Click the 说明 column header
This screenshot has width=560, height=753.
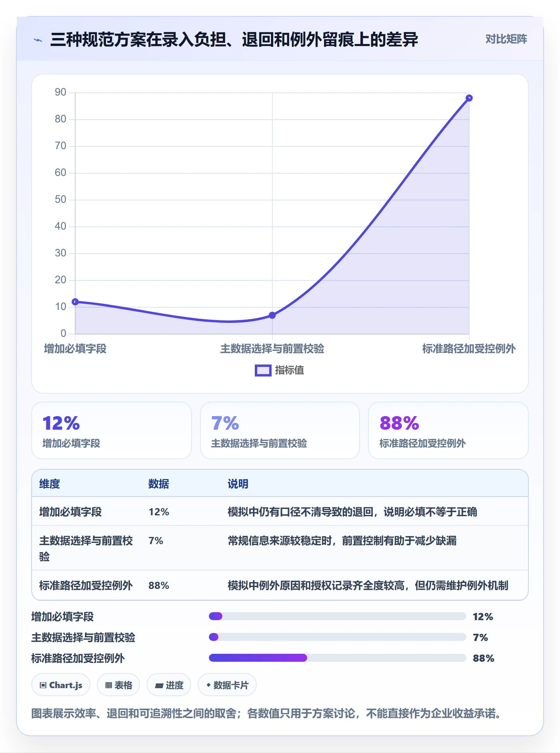pos(238,484)
